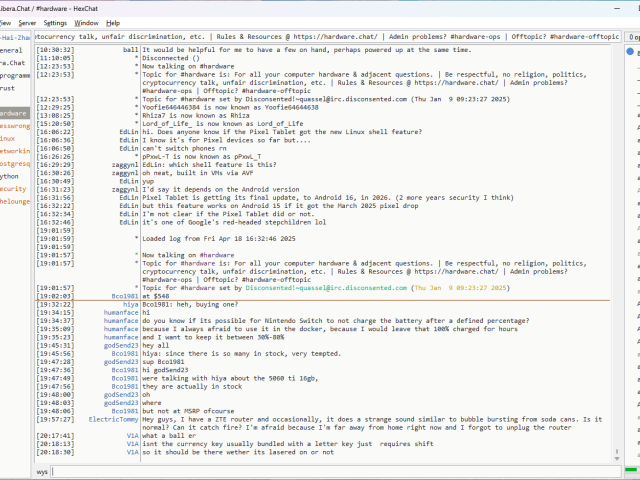The width and height of the screenshot is (640, 480).
Task: Open the lesswrong channel in the sidebar
Action: (14, 126)
